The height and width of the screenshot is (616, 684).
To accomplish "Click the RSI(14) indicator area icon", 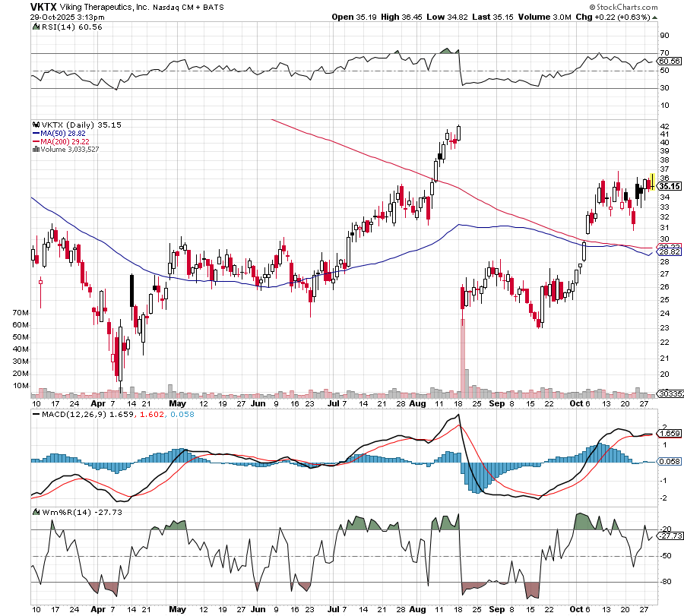I will (x=35, y=27).
